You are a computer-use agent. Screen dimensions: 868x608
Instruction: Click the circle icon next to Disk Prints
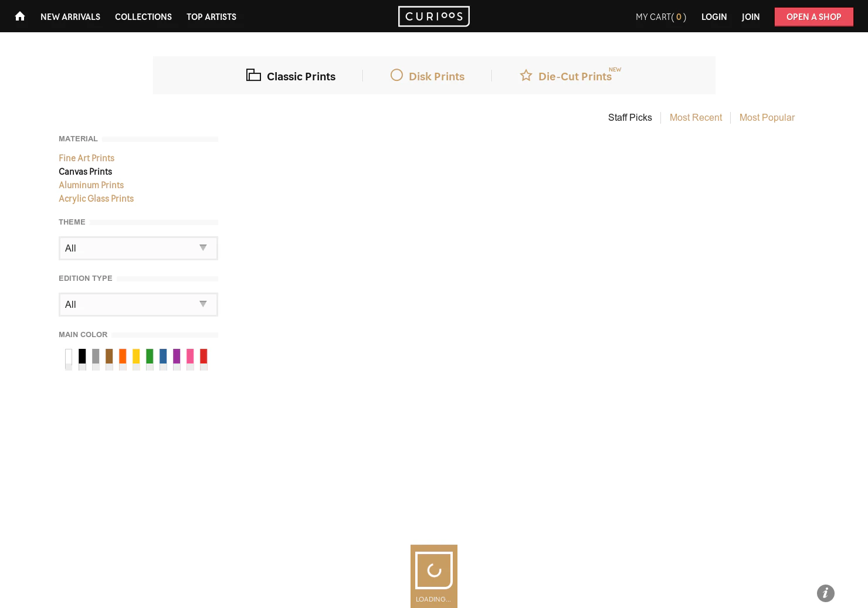(x=396, y=75)
